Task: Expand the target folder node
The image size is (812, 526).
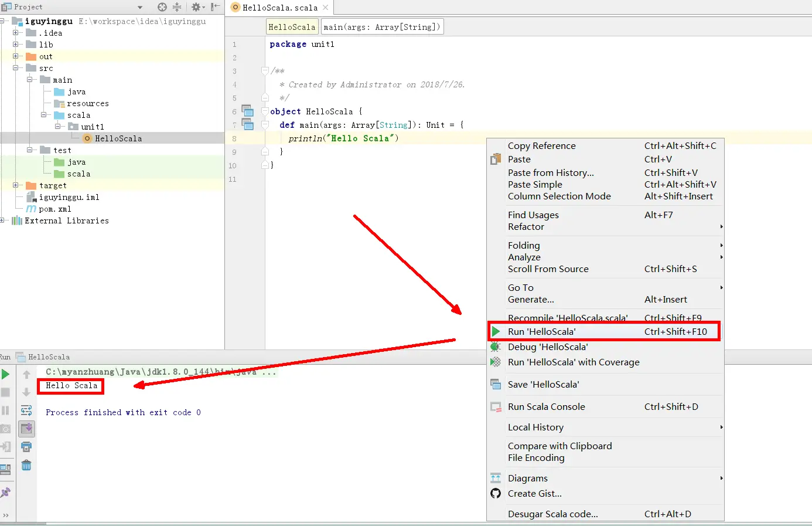Action: (x=16, y=185)
